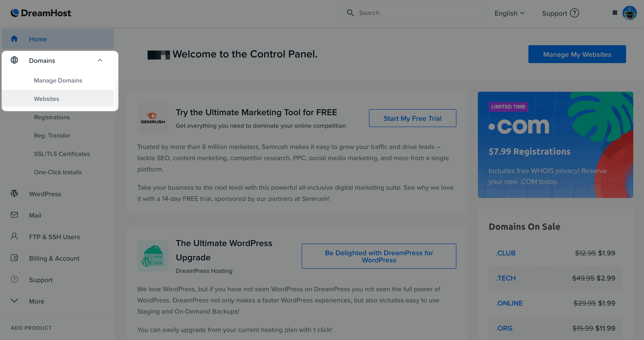Click 'Try the Ultimate Marketing Tool for FREE' title

coord(256,112)
